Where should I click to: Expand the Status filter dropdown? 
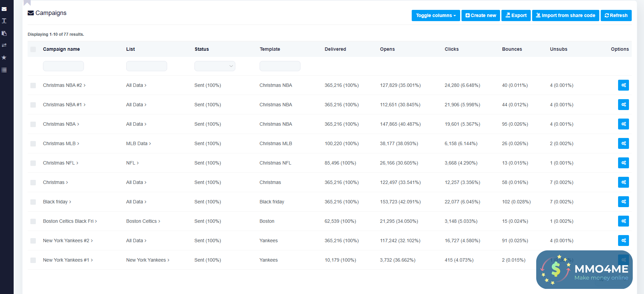pyautogui.click(x=215, y=66)
